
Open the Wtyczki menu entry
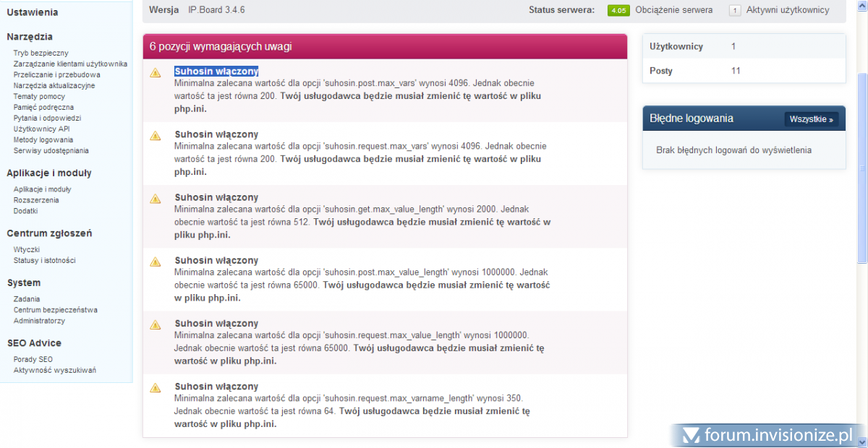tap(27, 249)
